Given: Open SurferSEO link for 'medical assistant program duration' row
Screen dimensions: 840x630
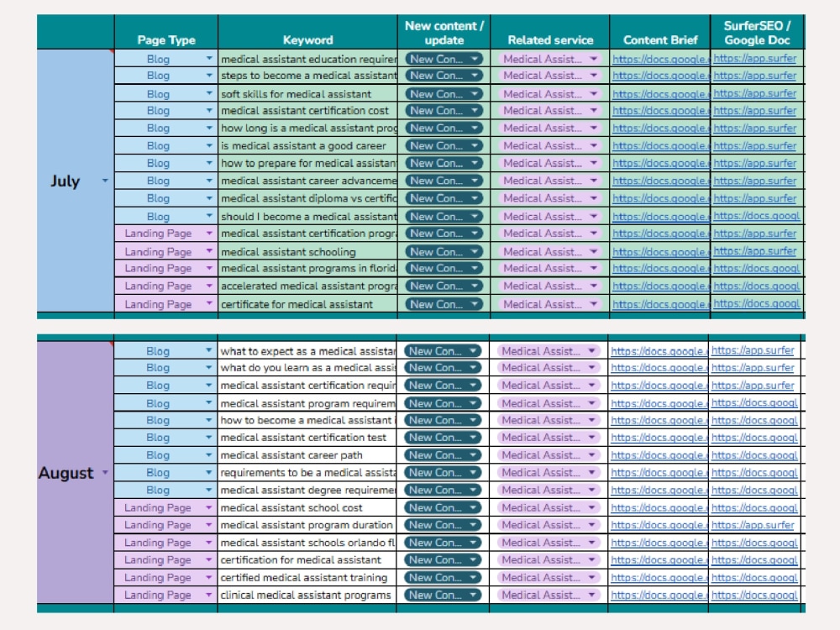Looking at the screenshot, I should click(753, 525).
